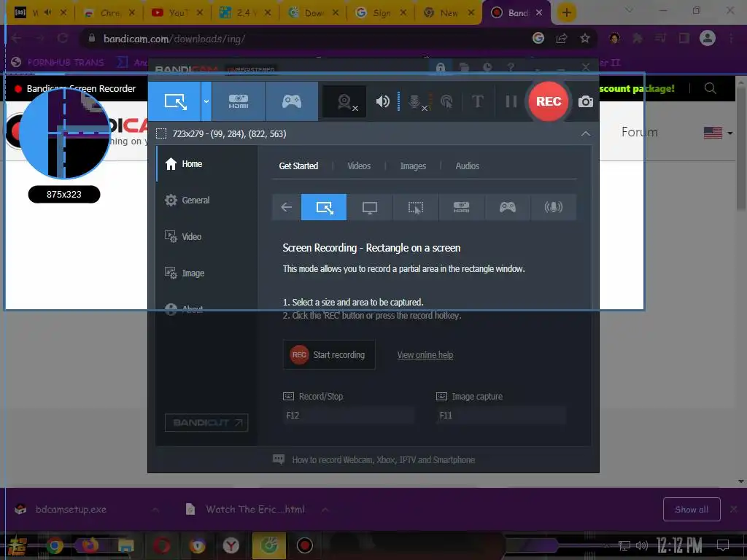Viewport: 747px width, 560px height.
Task: Click the Record/Stop hotkey field F12
Action: tap(349, 415)
